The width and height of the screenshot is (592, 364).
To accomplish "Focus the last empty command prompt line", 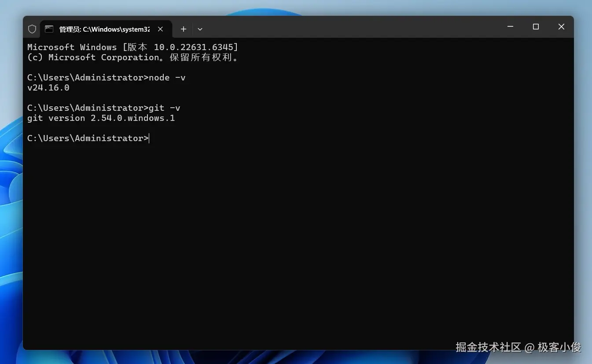I will 88,138.
